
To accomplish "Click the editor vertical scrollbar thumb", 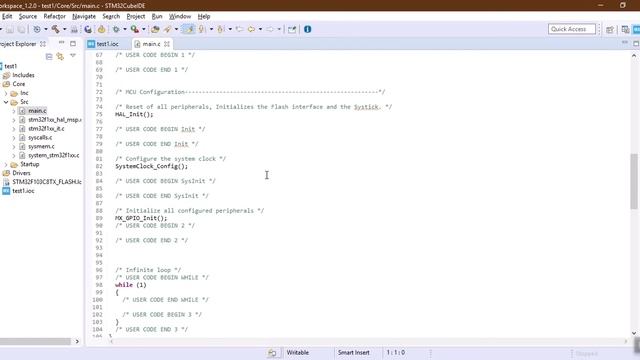I will click(x=634, y=181).
